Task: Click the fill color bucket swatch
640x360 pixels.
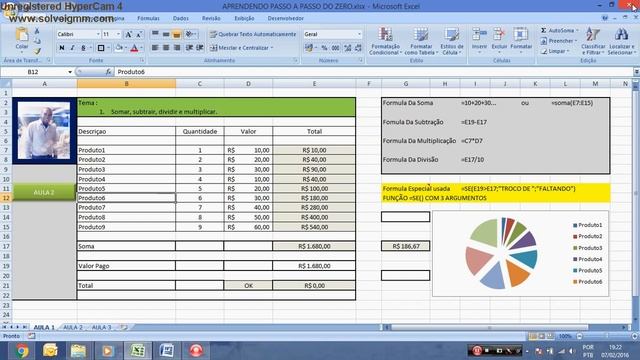Action: (x=119, y=48)
